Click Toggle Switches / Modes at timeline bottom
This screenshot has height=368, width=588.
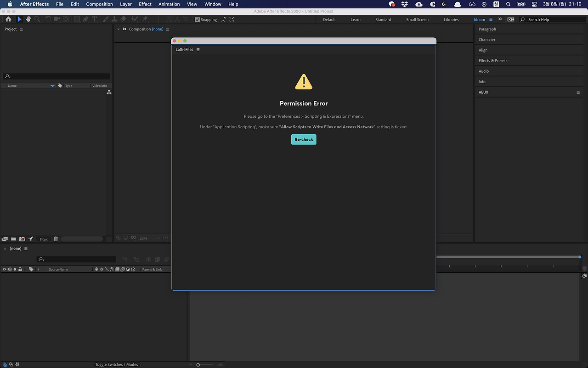(x=117, y=364)
